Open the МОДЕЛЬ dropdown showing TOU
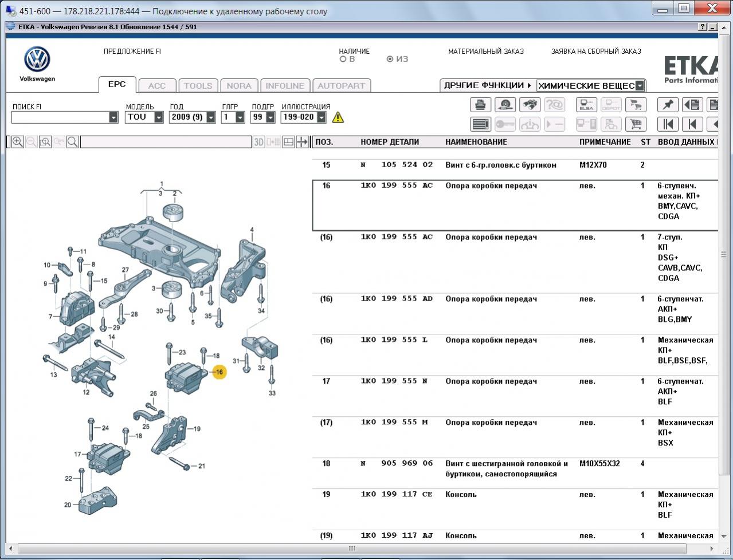 tap(159, 117)
